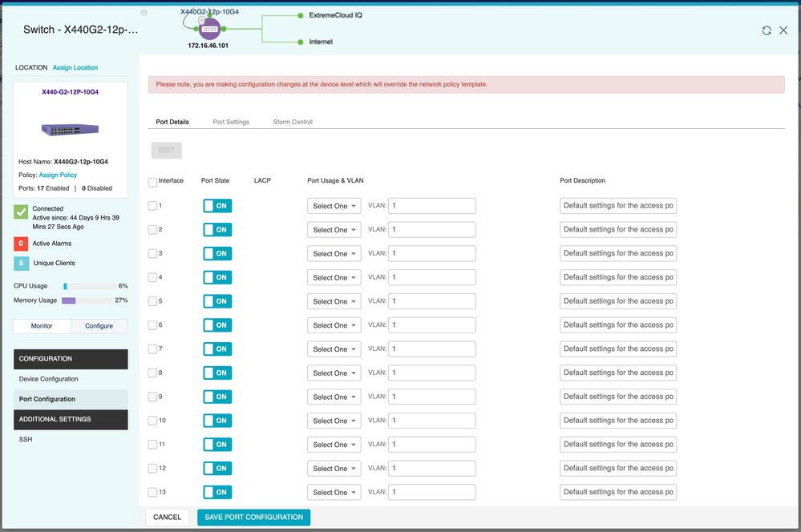Screen dimensions: 801x532
Task: Click the info icon beside the switch title
Action: [x=144, y=12]
